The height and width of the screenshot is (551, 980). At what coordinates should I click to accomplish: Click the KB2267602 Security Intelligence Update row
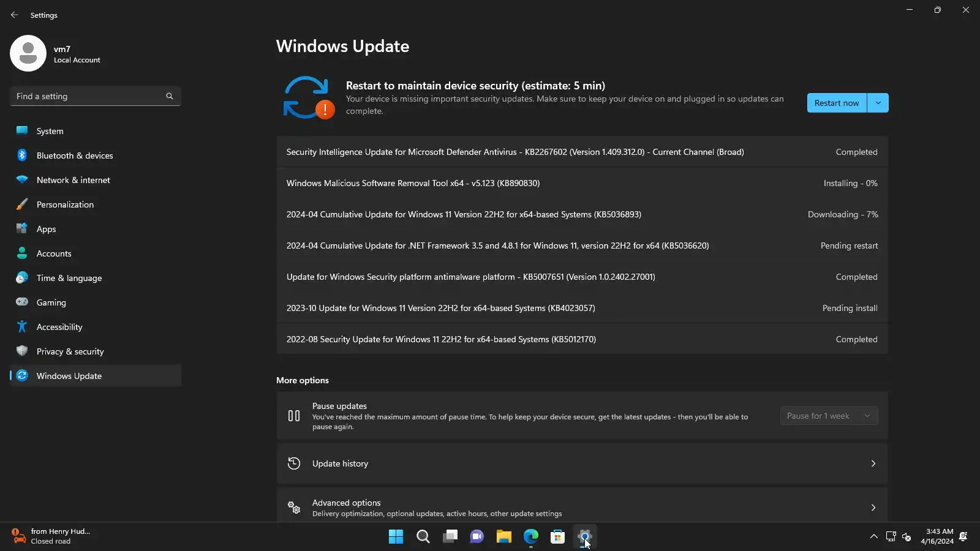click(582, 152)
